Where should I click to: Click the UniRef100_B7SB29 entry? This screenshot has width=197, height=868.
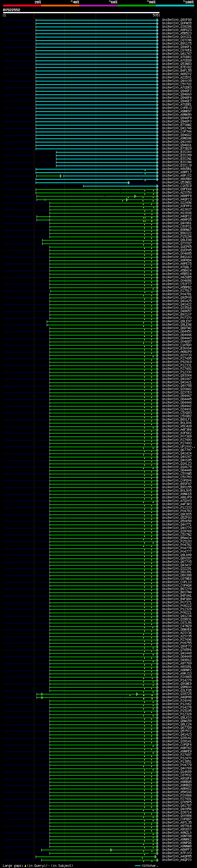pyautogui.click(x=176, y=148)
